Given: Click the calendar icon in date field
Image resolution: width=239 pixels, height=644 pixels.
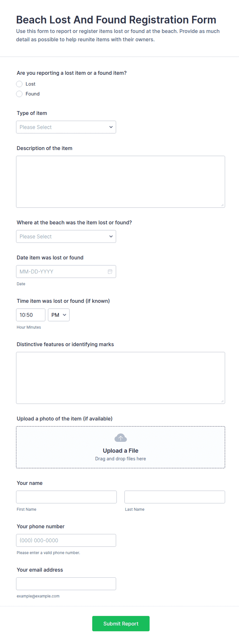Looking at the screenshot, I should pos(110,272).
